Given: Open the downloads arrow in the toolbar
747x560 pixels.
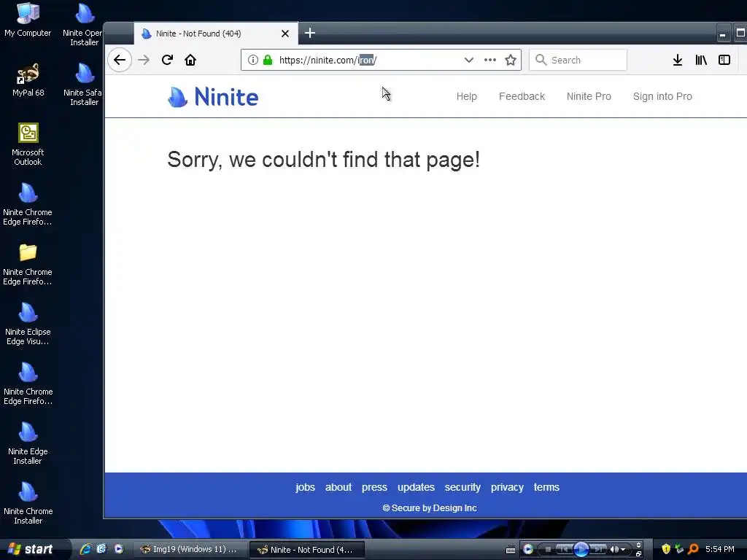Looking at the screenshot, I should [678, 60].
